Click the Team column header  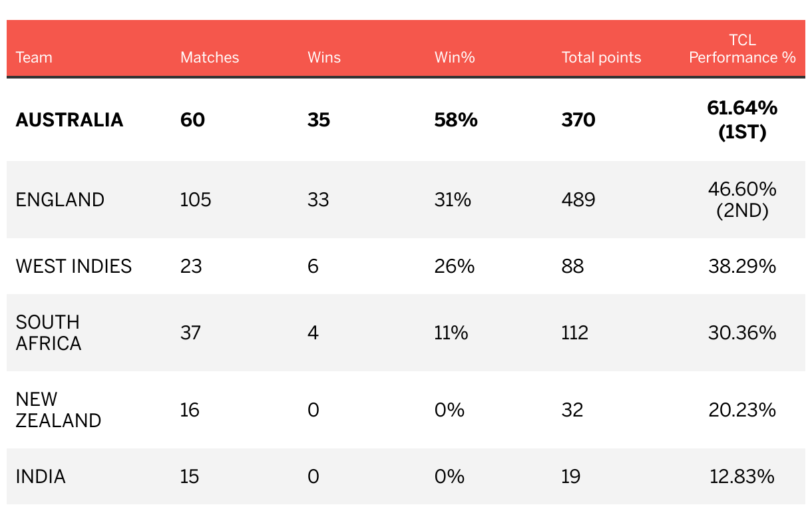34,57
